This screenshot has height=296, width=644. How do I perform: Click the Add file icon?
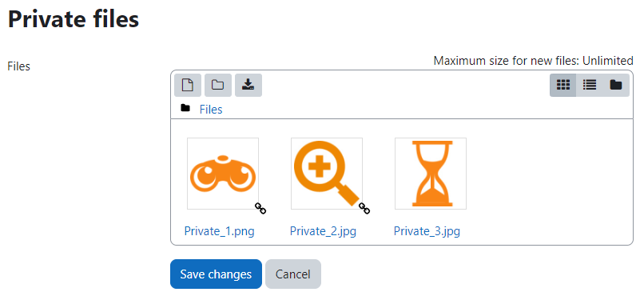coord(188,85)
